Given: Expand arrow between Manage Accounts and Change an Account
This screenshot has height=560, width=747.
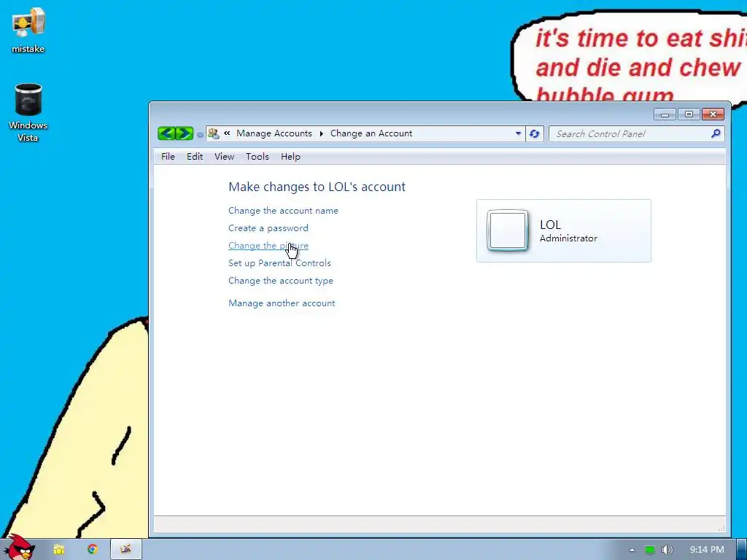Looking at the screenshot, I should coord(321,134).
